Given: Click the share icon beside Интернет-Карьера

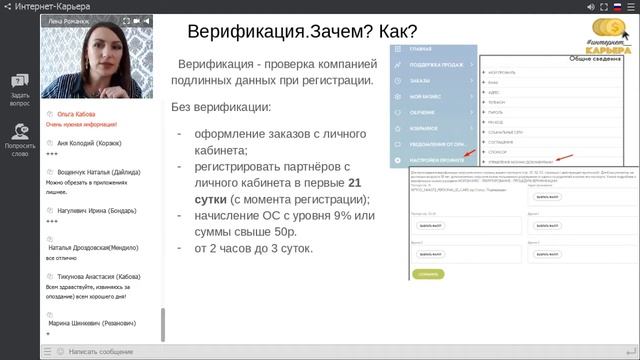Looking at the screenshot, I should coord(7,7).
